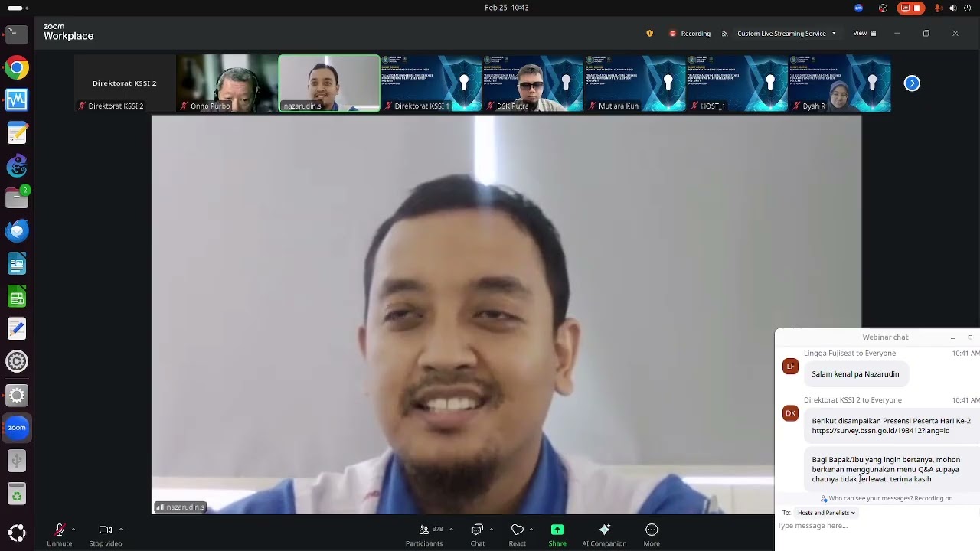Open system volume menu in top bar
The image size is (980, 551).
click(x=952, y=8)
